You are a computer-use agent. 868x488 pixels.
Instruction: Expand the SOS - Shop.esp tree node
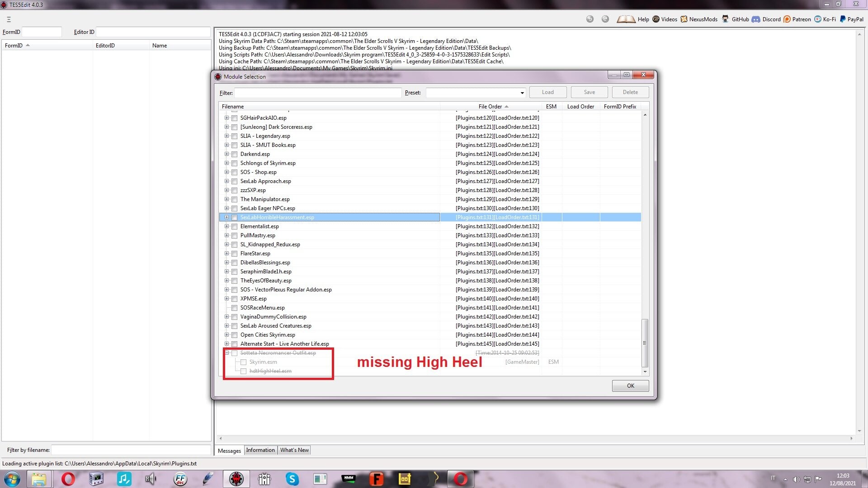pyautogui.click(x=226, y=172)
